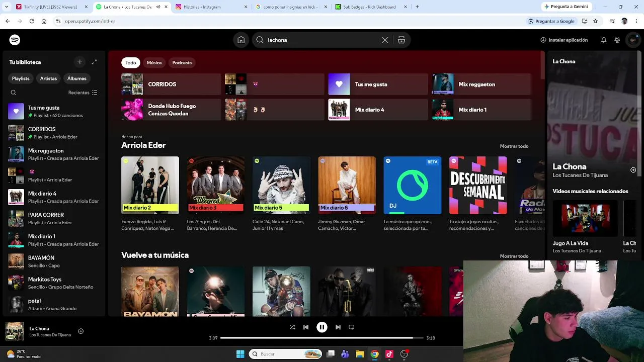This screenshot has width=644, height=362.
Task: Click Preguntar a Google in the address bar
Action: [551, 21]
